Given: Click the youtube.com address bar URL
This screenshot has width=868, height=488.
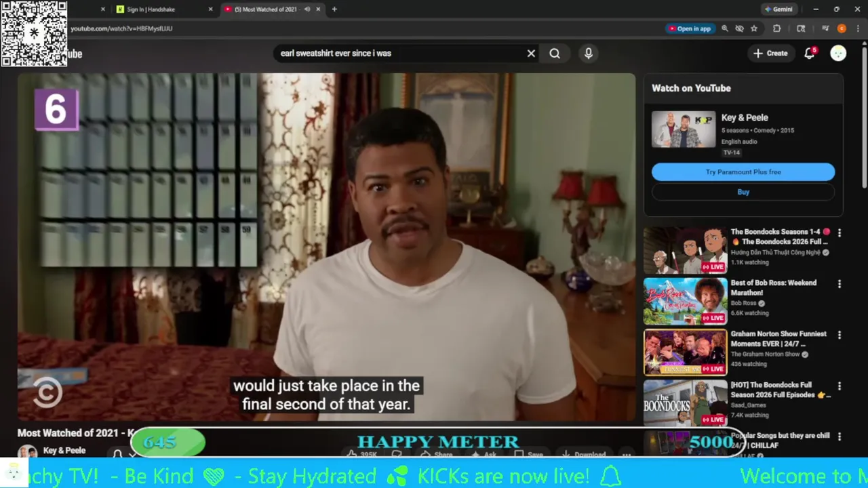Looking at the screenshot, I should coord(121,28).
